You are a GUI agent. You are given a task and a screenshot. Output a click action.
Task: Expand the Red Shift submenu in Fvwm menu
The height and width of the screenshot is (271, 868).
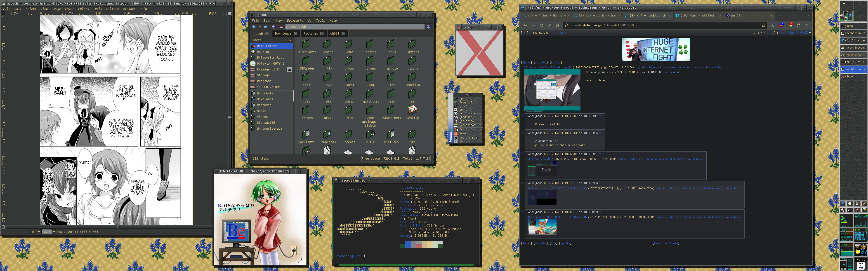pyautogui.click(x=468, y=130)
